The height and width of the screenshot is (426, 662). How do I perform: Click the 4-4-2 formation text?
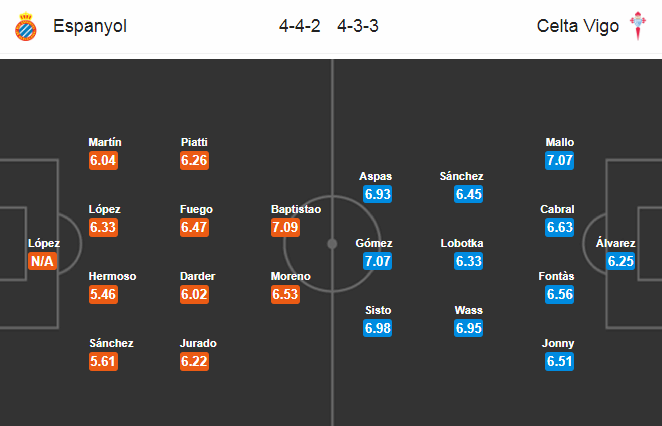[x=299, y=26]
